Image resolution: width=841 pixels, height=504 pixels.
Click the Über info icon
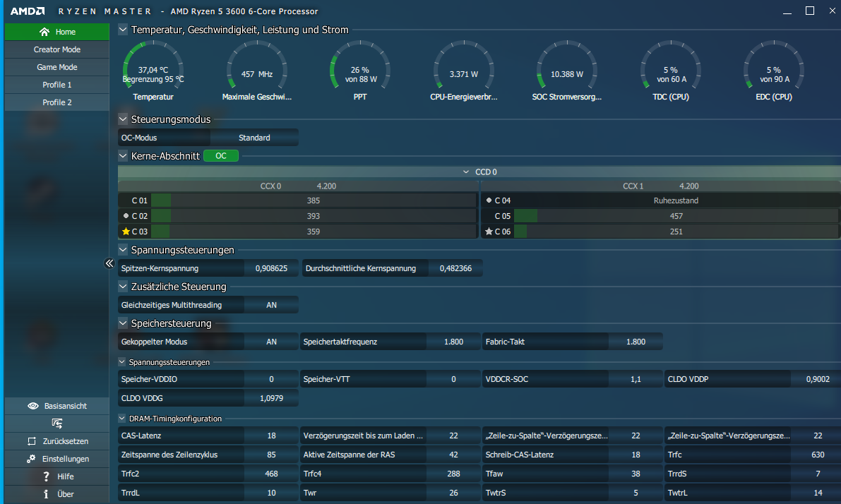coord(46,494)
